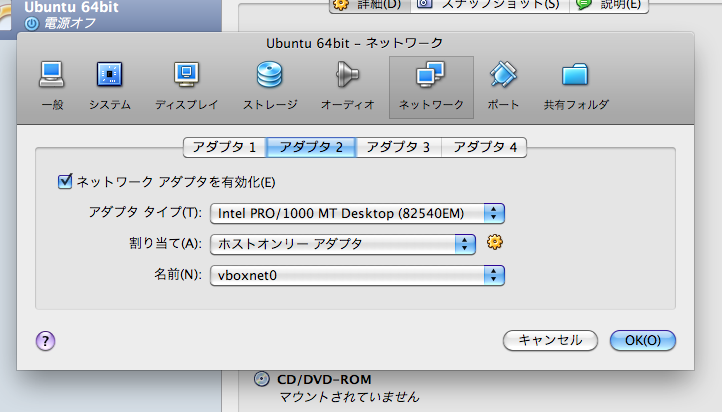Image resolution: width=722 pixels, height=412 pixels.
Task: Click the gear icon beside host-only adapter
Action: [x=493, y=242]
